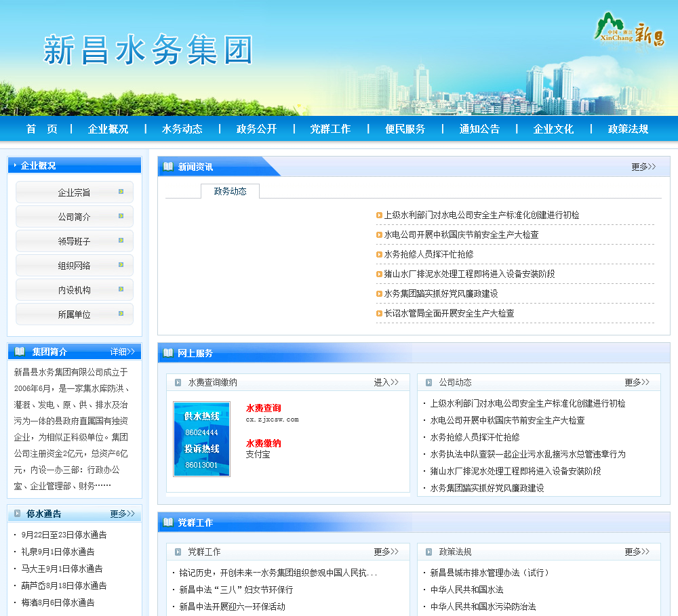The height and width of the screenshot is (616, 678).
Task: Click the 公司简介 sidebar button
Action: (75, 216)
